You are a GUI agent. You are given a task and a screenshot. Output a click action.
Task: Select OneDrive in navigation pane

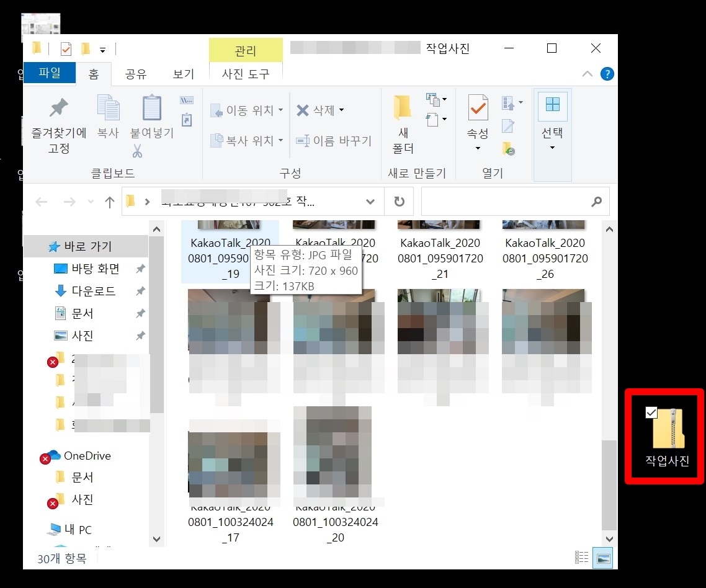pyautogui.click(x=87, y=456)
